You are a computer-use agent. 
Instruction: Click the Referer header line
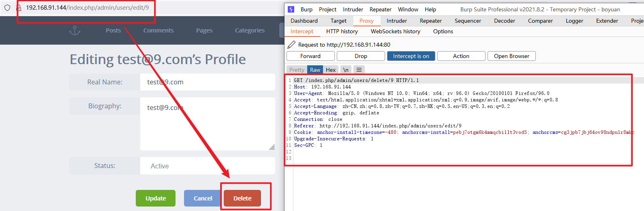377,126
